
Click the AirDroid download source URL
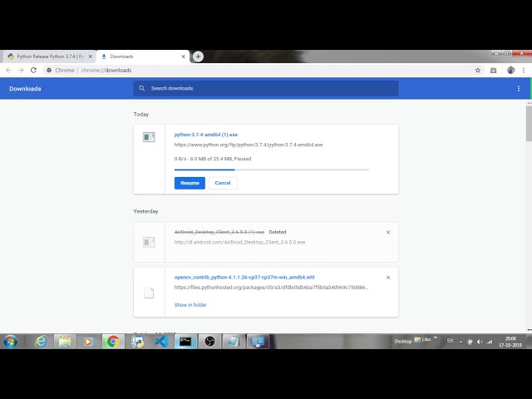click(x=239, y=242)
